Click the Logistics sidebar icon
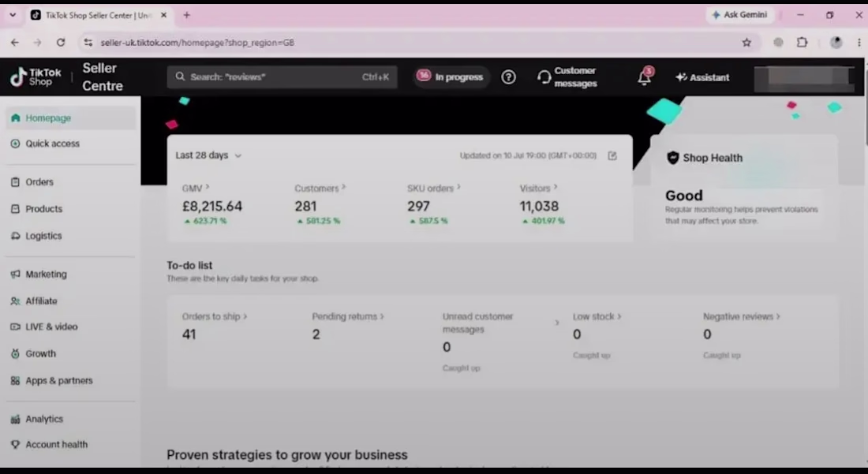The height and width of the screenshot is (474, 868). point(16,236)
